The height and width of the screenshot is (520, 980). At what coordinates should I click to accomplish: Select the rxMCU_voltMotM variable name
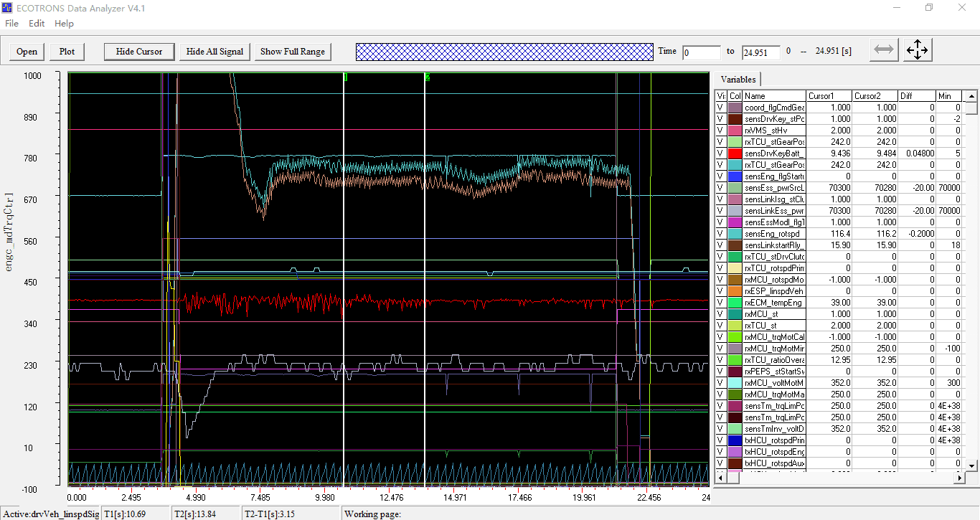(x=775, y=383)
